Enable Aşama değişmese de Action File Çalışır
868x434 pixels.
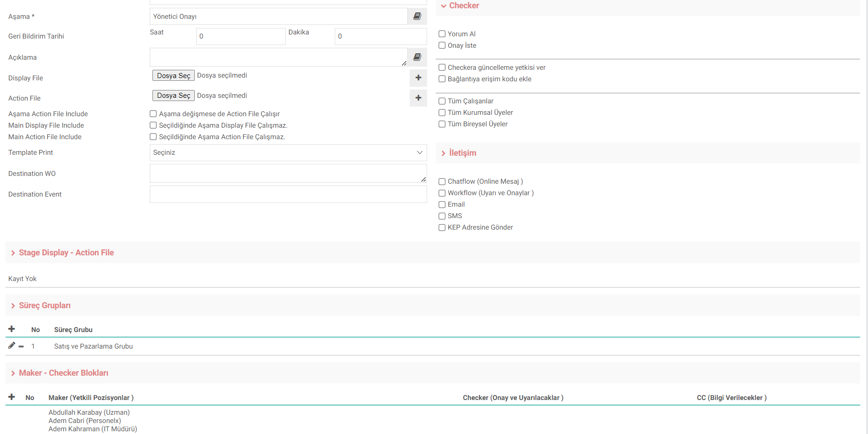click(153, 114)
